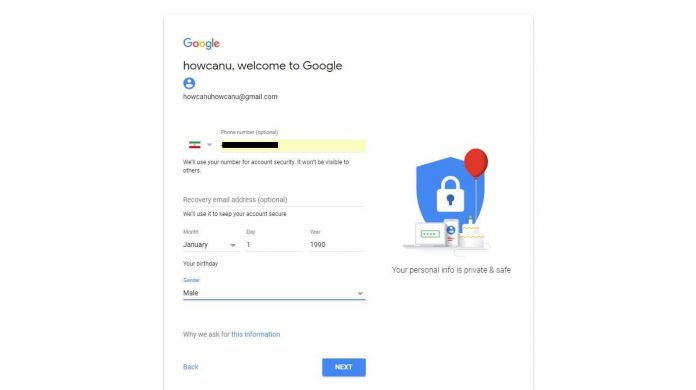Viewport: 696px width, 390px height.
Task: Open the country code dropdown arrow
Action: [x=210, y=145]
